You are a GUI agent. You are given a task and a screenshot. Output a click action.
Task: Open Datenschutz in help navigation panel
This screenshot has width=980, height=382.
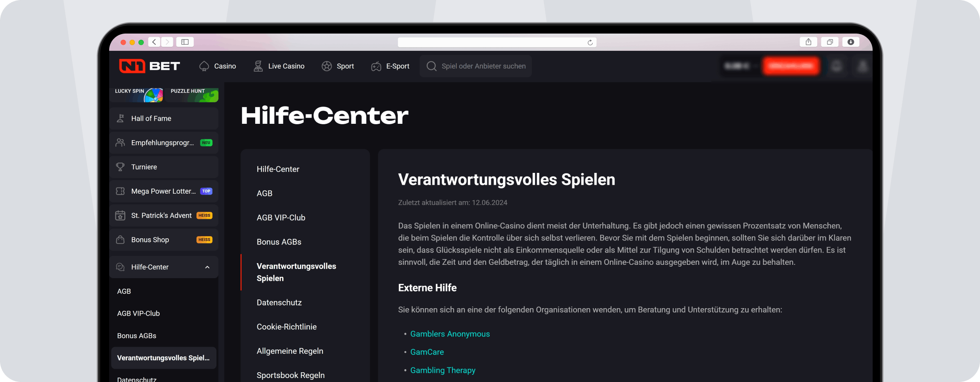click(x=279, y=303)
